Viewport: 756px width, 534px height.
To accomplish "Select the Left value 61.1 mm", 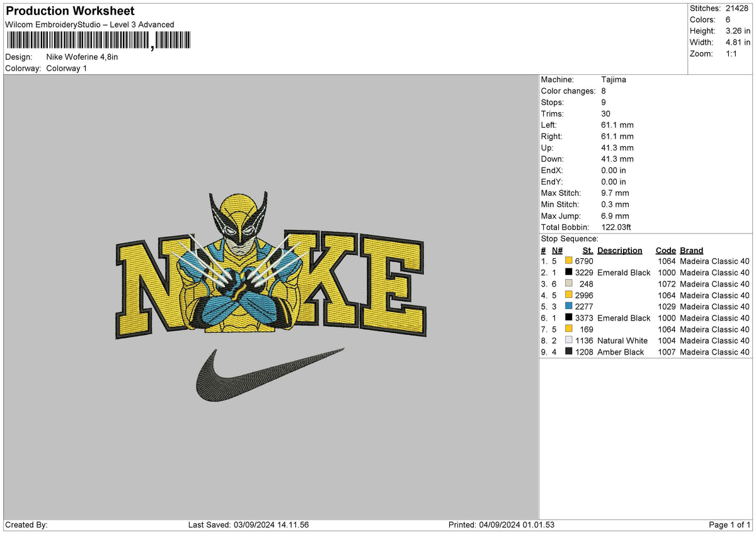I will [617, 125].
